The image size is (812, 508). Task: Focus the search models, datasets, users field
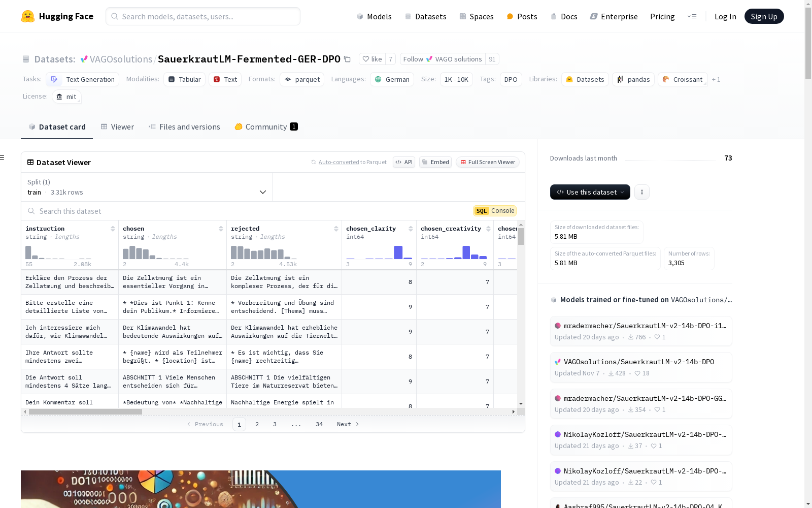203,16
